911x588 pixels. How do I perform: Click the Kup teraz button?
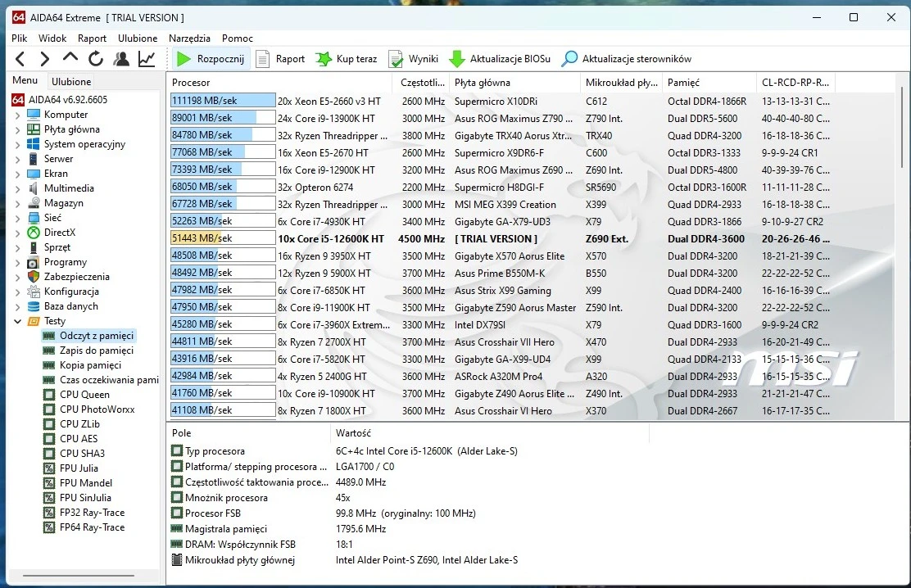click(347, 59)
